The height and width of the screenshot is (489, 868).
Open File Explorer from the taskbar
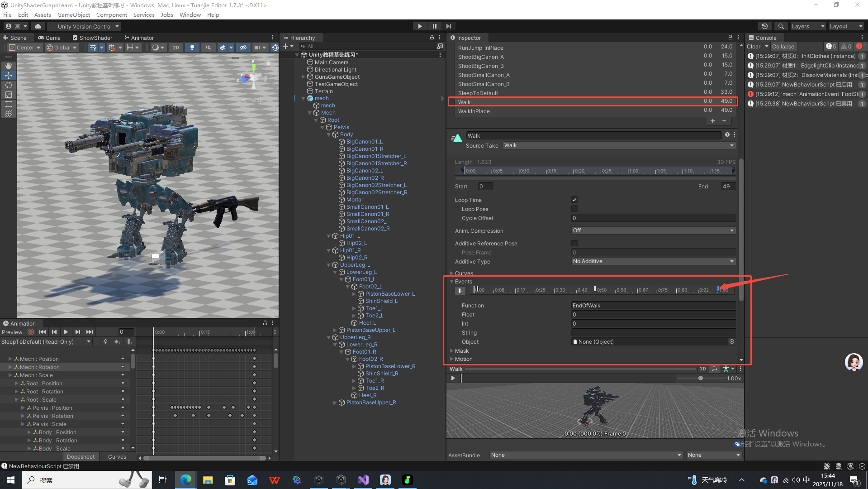(208, 480)
